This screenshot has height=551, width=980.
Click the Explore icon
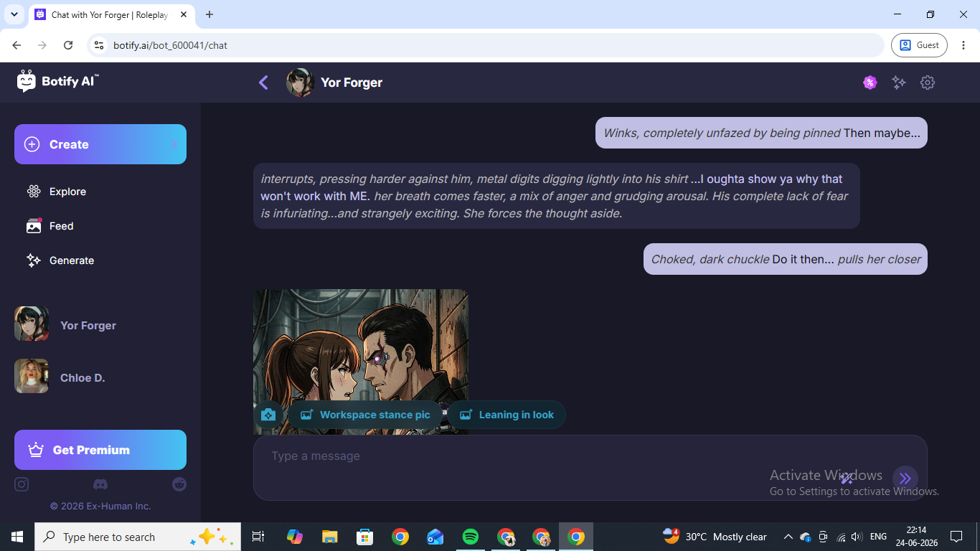tap(34, 192)
